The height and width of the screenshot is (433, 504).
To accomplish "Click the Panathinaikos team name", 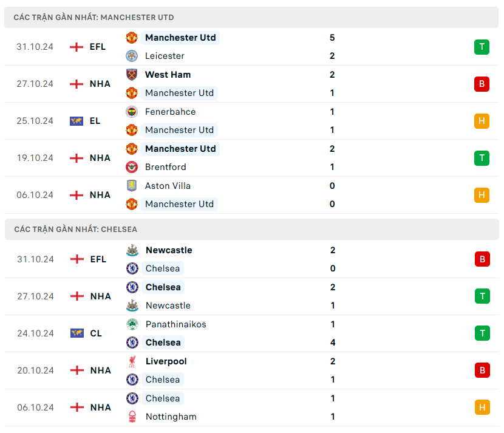I will click(175, 324).
